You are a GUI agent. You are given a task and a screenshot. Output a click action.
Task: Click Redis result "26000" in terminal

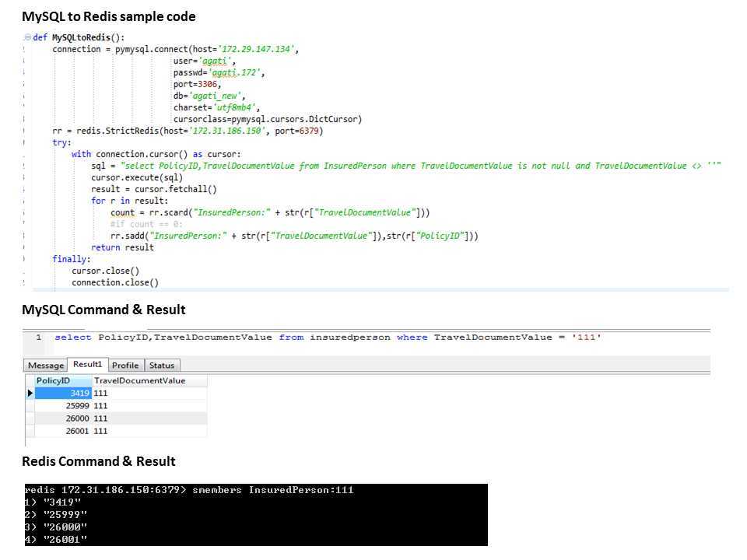65,527
